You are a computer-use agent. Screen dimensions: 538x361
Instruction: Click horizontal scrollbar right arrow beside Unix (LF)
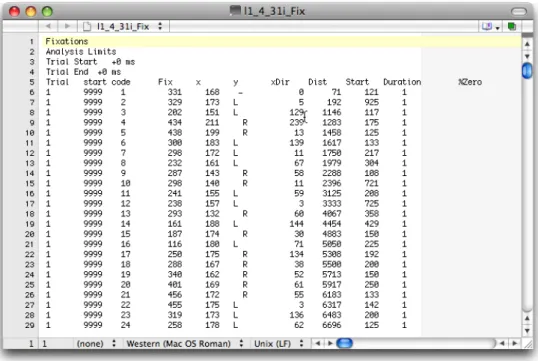coord(330,343)
